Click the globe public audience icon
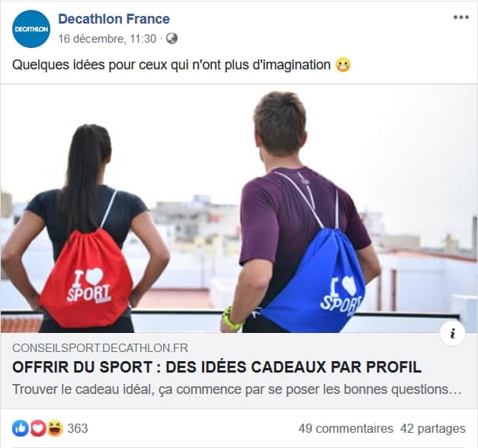478x448 pixels. pyautogui.click(x=172, y=39)
